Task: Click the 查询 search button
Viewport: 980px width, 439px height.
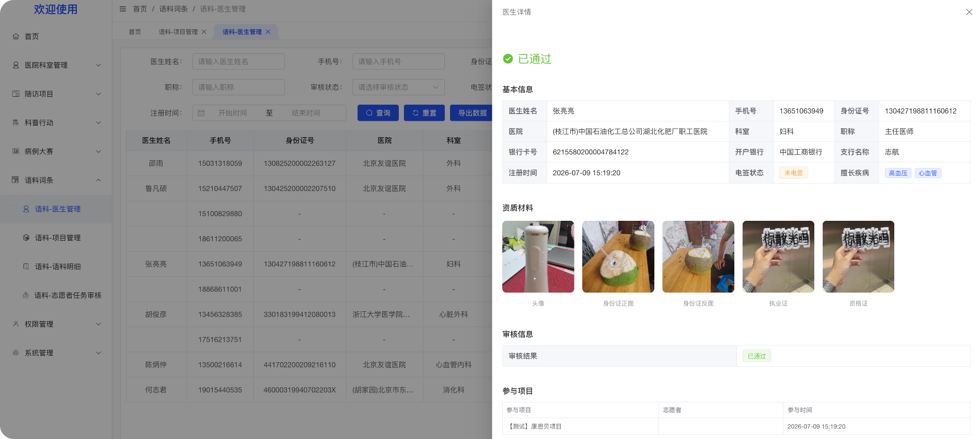Action: tap(378, 113)
